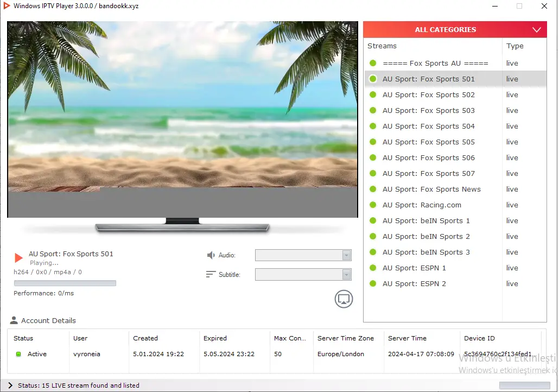
Task: Click green dot beside Fox Sports 502
Action: [373, 94]
